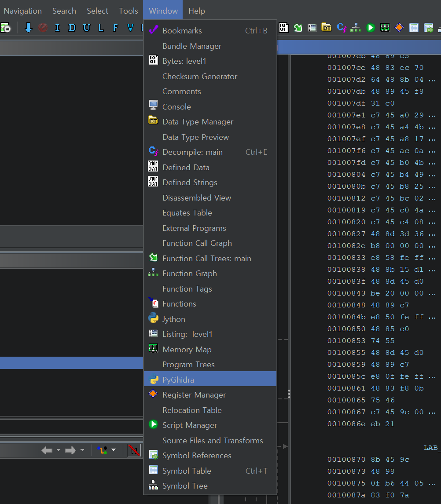The image size is (441, 504).
Task: Choose Data Type Preview menu entry
Action: [210, 137]
